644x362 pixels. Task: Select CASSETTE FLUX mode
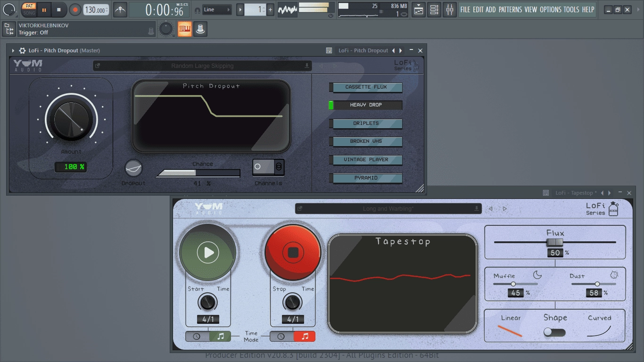point(366,87)
